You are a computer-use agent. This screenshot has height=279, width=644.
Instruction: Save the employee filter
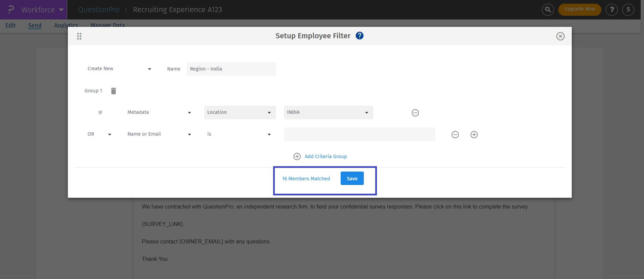pyautogui.click(x=352, y=179)
